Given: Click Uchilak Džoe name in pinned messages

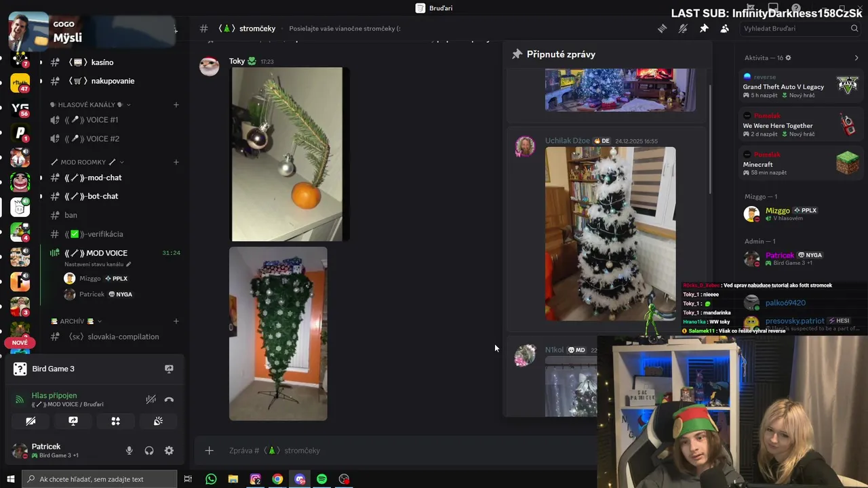Looking at the screenshot, I should pos(568,141).
